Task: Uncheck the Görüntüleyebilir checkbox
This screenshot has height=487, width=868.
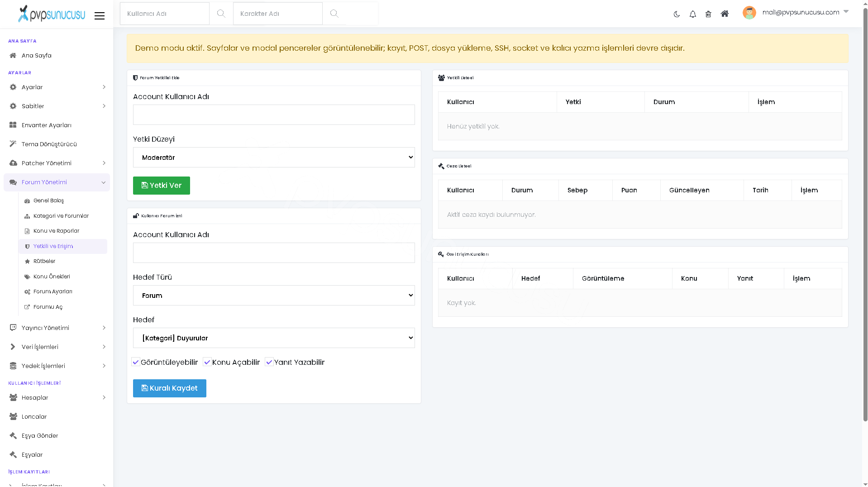Action: tap(136, 362)
